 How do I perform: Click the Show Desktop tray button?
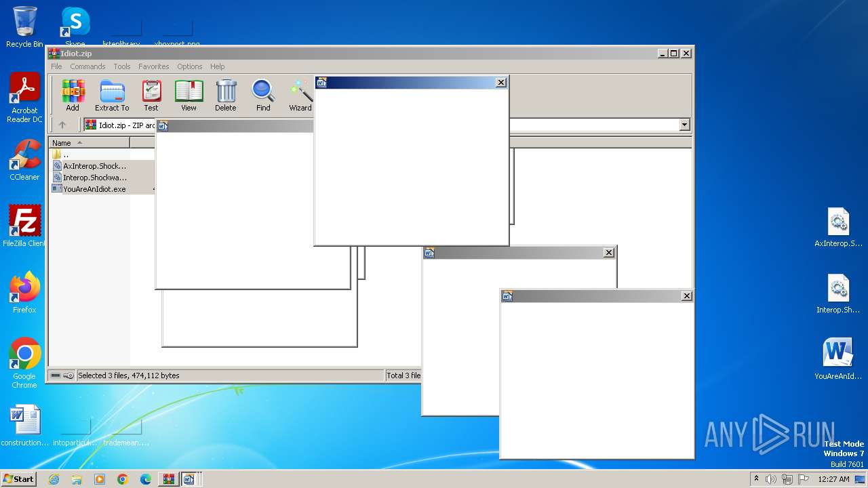[860, 479]
